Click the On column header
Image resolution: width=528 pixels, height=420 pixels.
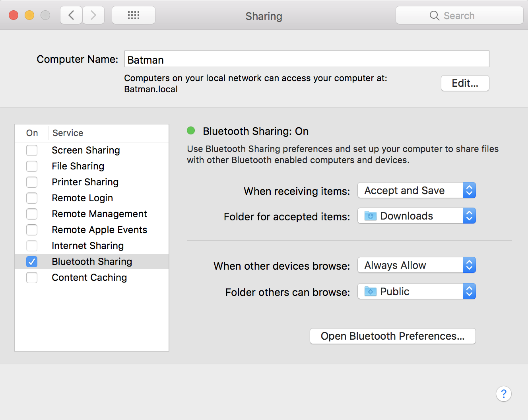pyautogui.click(x=32, y=133)
